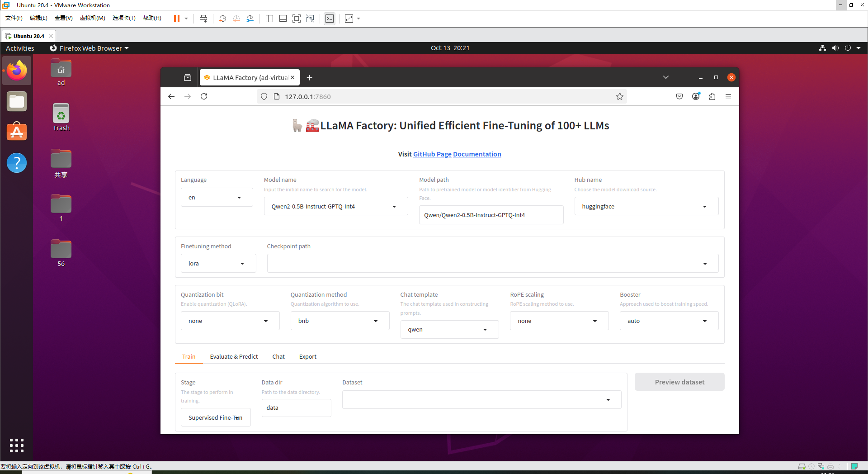Open the Firefox Web Browser app menu

[x=89, y=48]
